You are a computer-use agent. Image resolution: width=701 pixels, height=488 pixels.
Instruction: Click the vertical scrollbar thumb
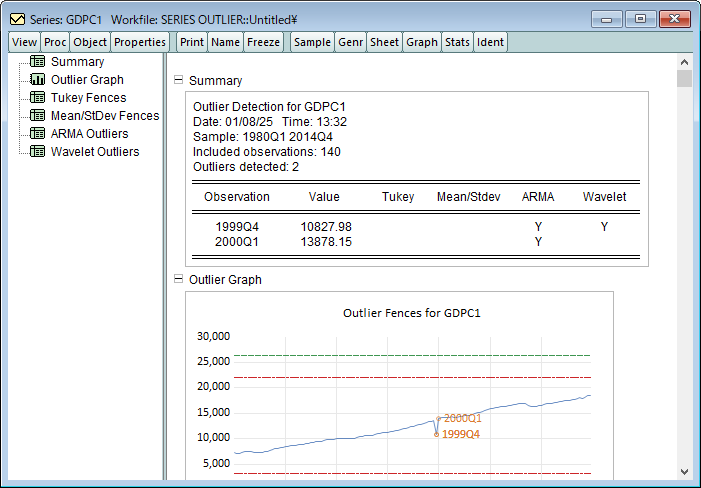(x=684, y=79)
